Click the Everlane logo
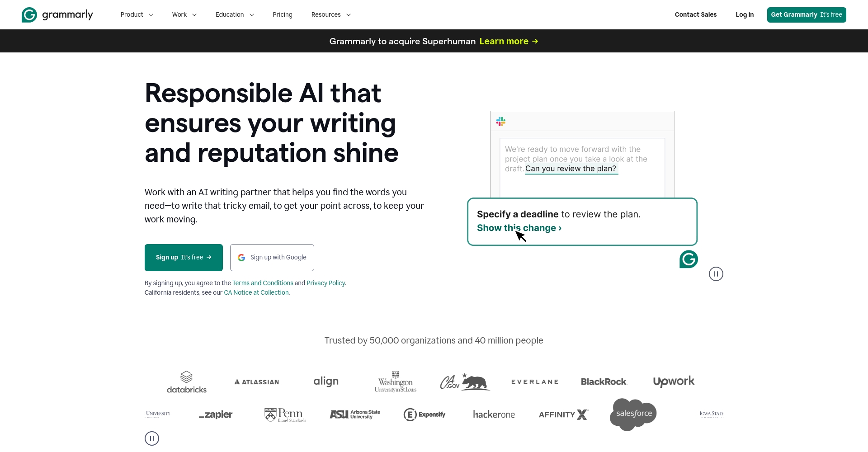 535,382
